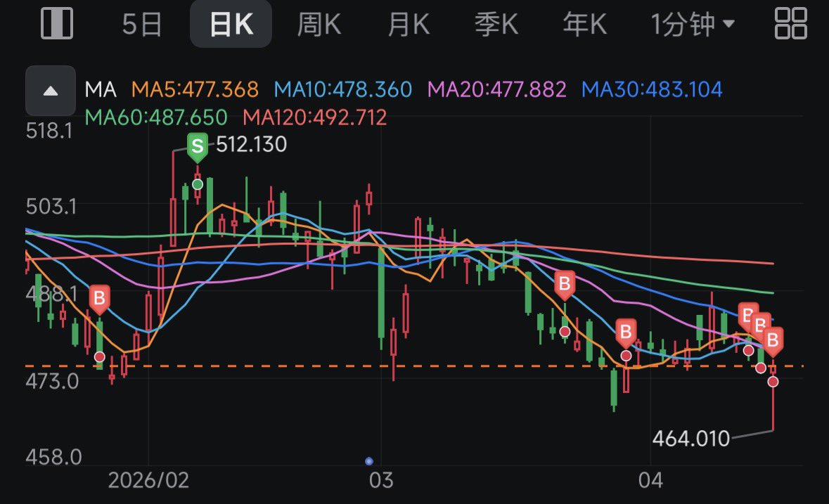Click the 464.010 low price label
This screenshot has width=829, height=504.
click(691, 439)
